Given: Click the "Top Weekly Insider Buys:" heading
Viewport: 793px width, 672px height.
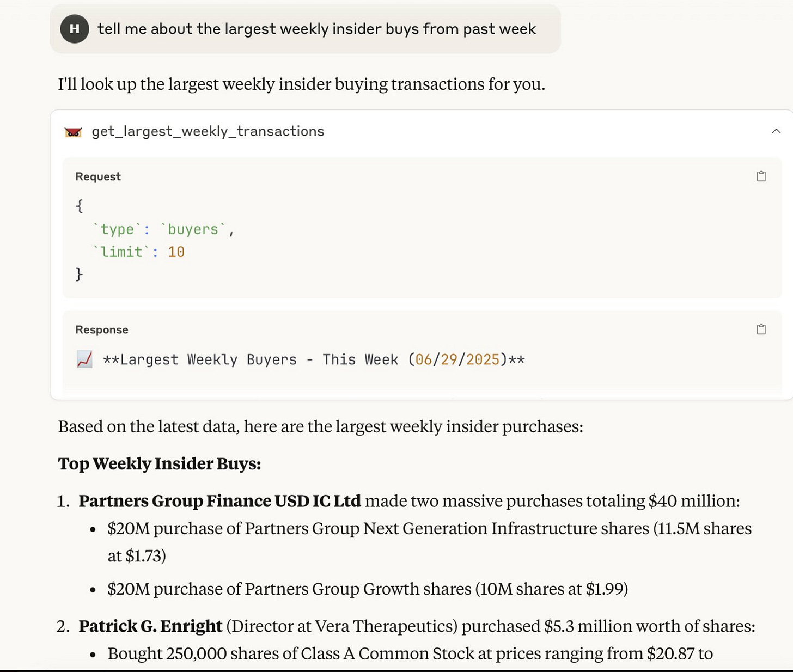Looking at the screenshot, I should (160, 463).
